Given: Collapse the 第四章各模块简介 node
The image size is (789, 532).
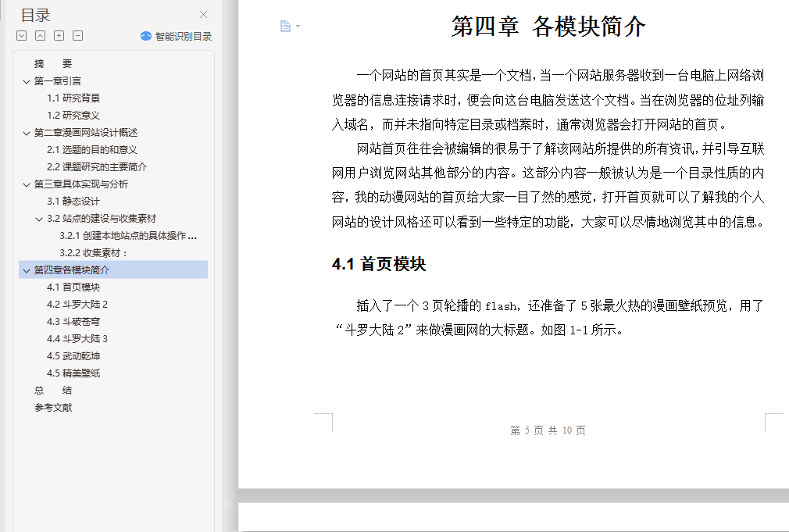Looking at the screenshot, I should (26, 271).
